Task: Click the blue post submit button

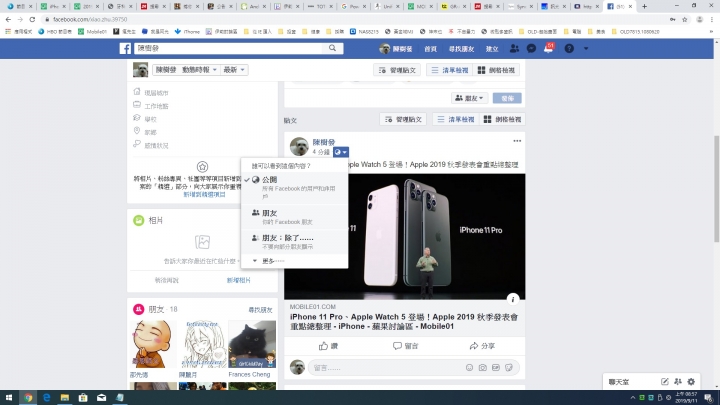Action: [x=507, y=98]
